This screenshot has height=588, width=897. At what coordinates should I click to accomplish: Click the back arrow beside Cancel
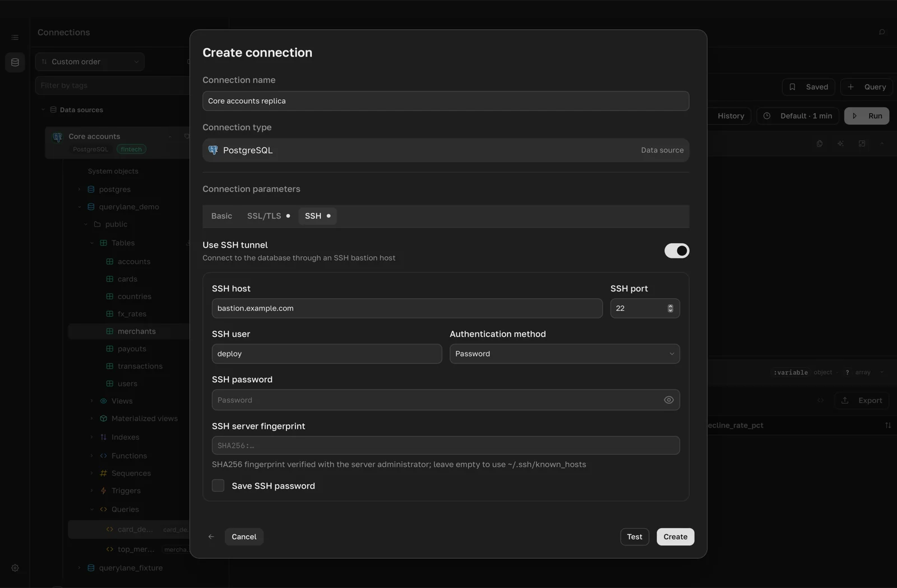click(x=211, y=537)
